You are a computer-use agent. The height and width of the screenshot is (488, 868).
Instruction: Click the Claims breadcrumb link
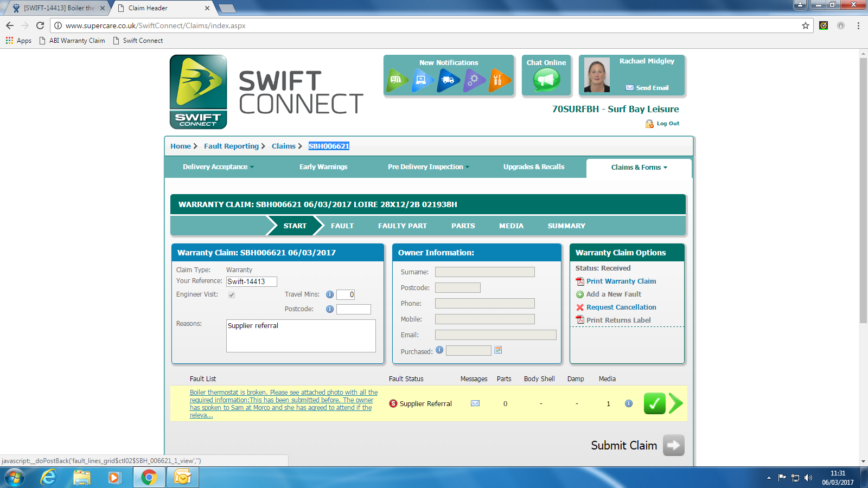coord(284,146)
